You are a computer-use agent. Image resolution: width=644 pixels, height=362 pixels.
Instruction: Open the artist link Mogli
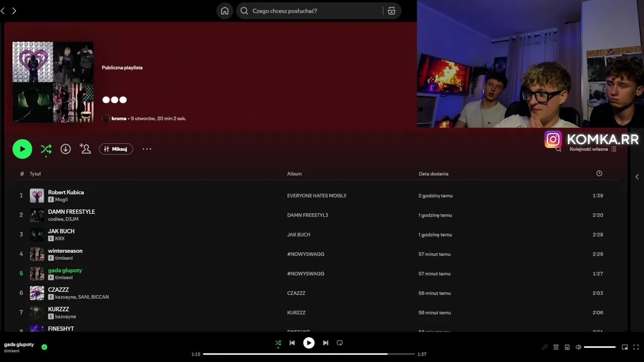[x=61, y=200]
